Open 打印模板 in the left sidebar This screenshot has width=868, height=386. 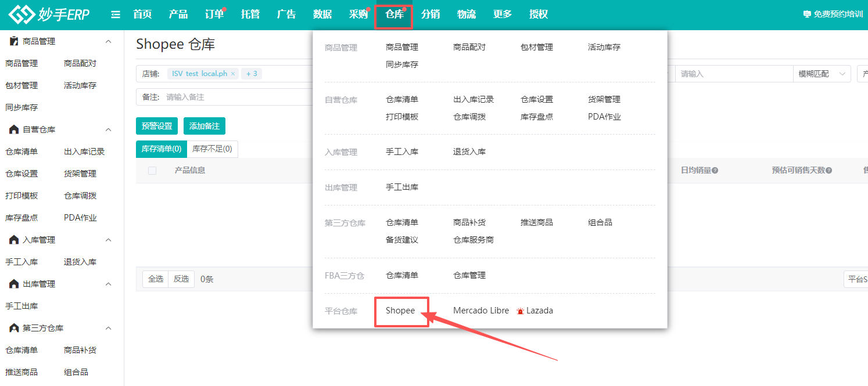[x=21, y=196]
